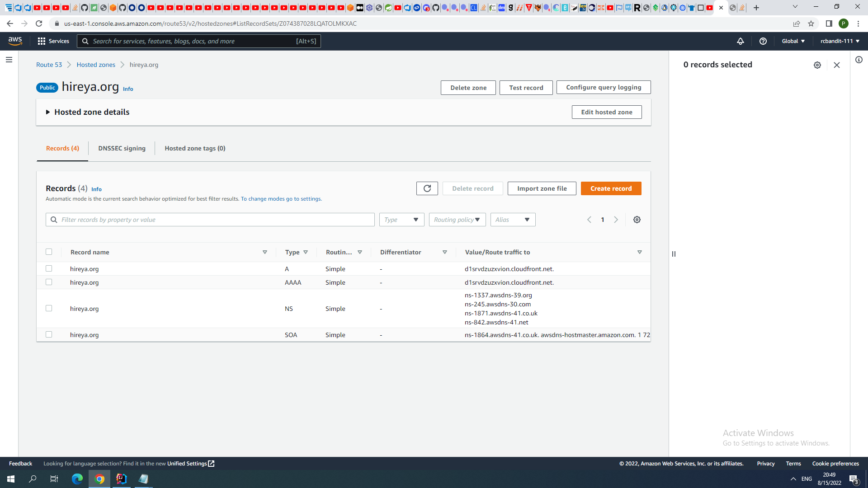The image size is (868, 488).
Task: Click the side panel split handle
Action: pyautogui.click(x=674, y=254)
